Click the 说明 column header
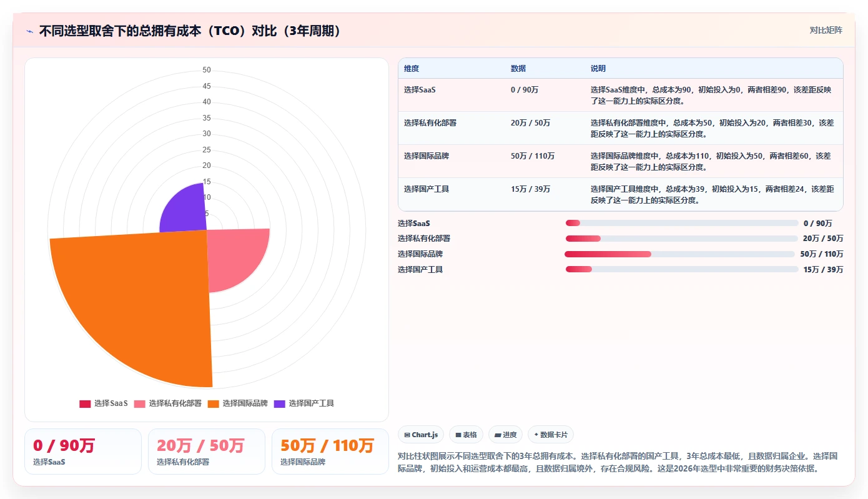The height and width of the screenshot is (499, 868). pyautogui.click(x=598, y=69)
